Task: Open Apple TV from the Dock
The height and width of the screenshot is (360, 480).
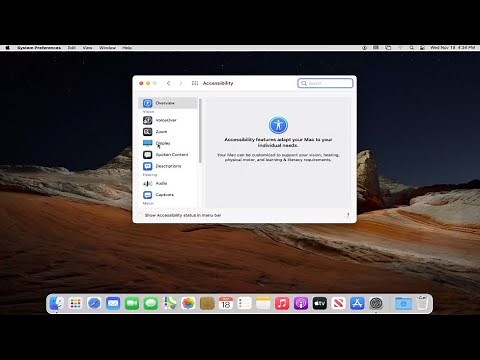Action: coord(319,303)
